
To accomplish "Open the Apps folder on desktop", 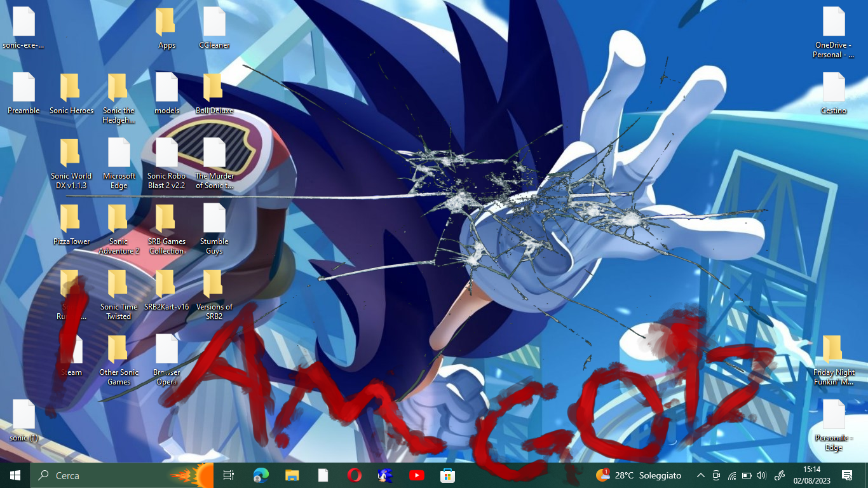I will pos(166,29).
